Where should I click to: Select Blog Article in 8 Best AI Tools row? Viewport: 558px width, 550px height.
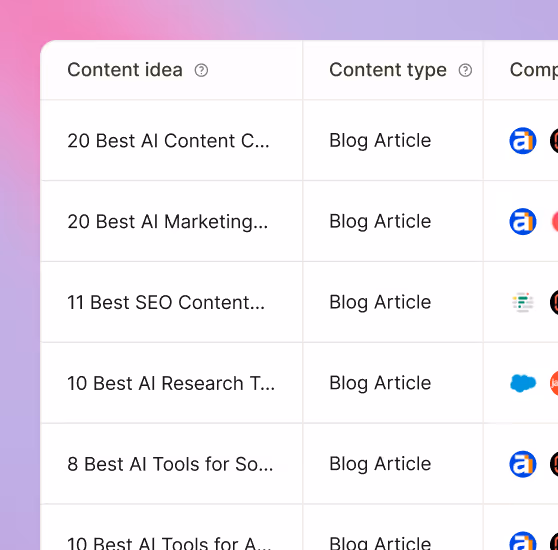pos(380,464)
